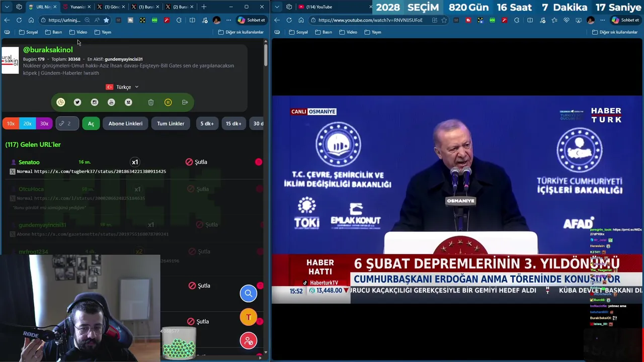Open the Türkçe language dropdown
The height and width of the screenshot is (362, 644).
[122, 87]
